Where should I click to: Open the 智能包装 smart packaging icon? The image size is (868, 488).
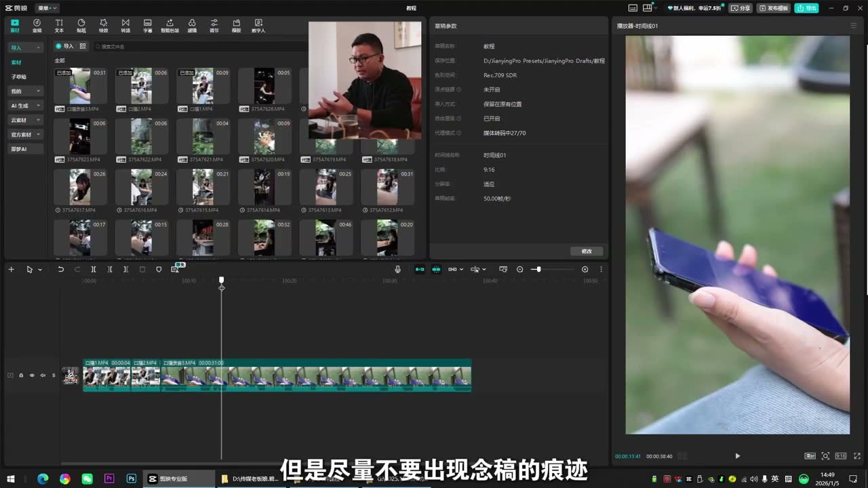pos(170,26)
